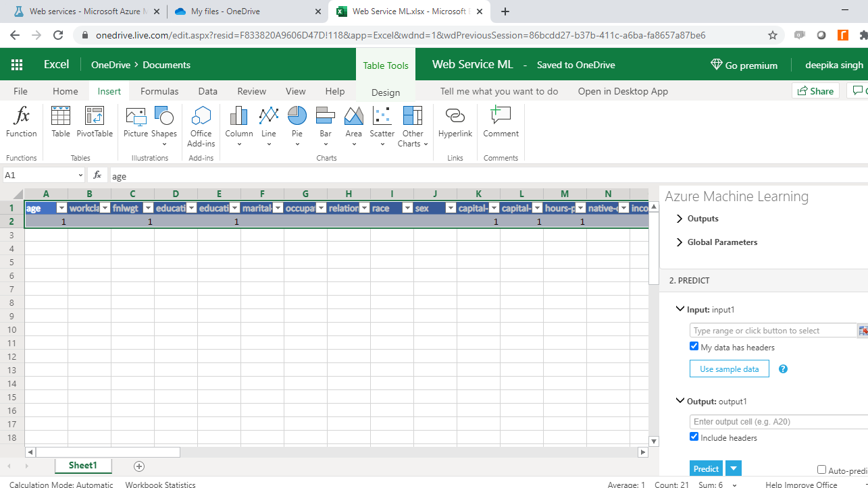Switch to the Data ribbon tab
Image resolution: width=868 pixels, height=488 pixels.
click(x=207, y=91)
